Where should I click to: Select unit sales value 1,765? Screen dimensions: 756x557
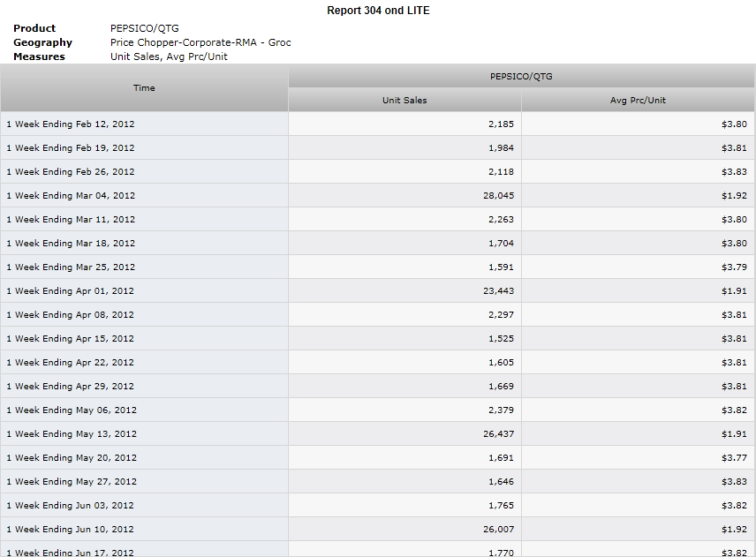click(x=501, y=506)
